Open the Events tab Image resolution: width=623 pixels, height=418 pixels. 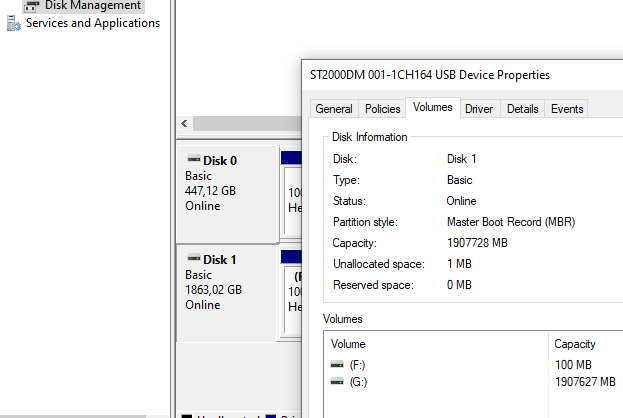567,109
